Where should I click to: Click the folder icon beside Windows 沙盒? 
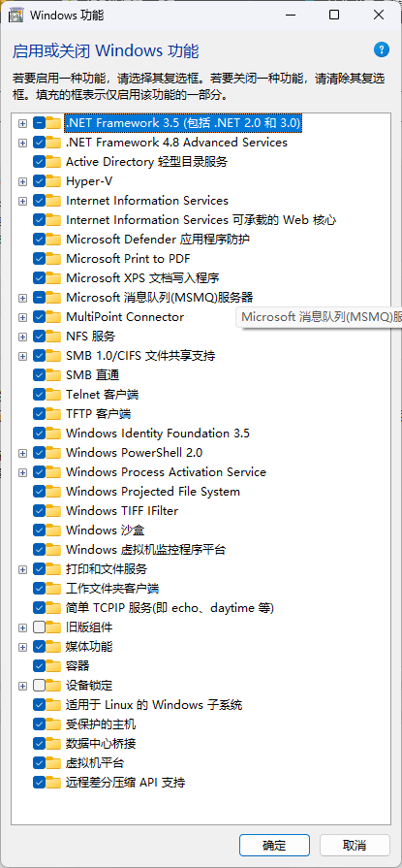(x=53, y=530)
